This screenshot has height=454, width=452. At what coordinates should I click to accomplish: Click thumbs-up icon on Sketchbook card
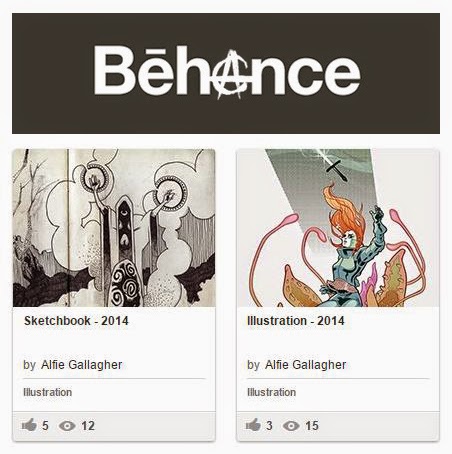[x=29, y=425]
